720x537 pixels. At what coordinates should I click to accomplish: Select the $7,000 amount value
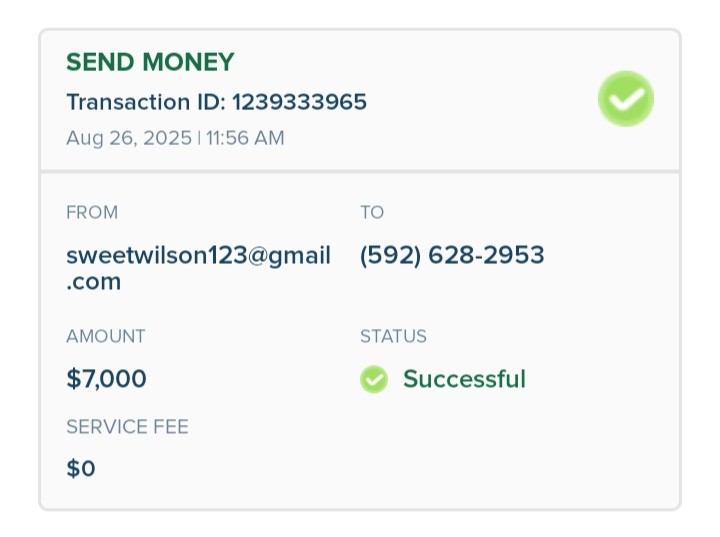106,379
